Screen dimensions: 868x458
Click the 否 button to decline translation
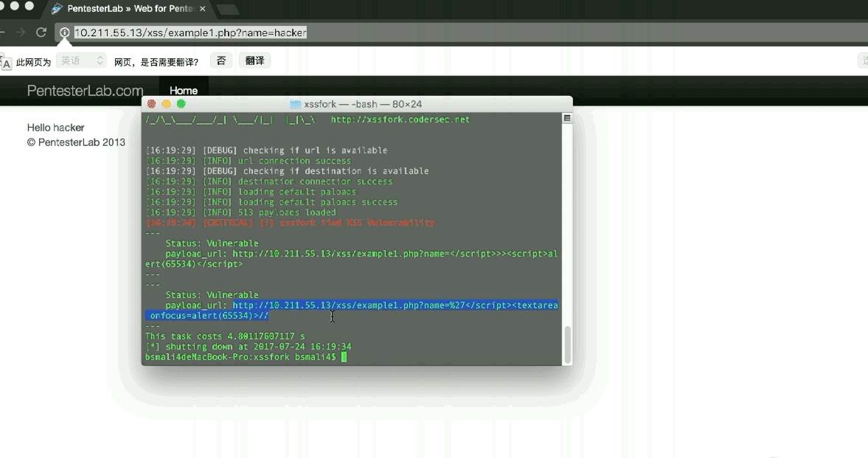(221, 60)
